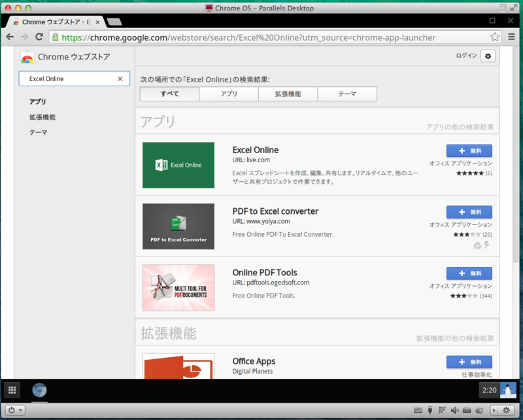Choose アプリ in the left sidebar

[x=38, y=101]
